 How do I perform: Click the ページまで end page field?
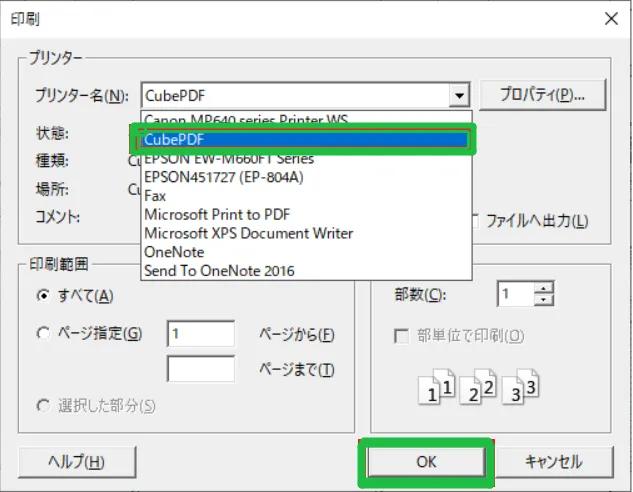pyautogui.click(x=201, y=368)
